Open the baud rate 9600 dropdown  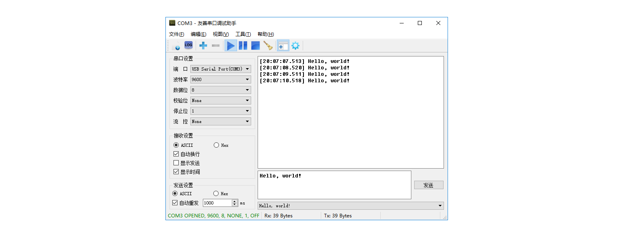[221, 79]
